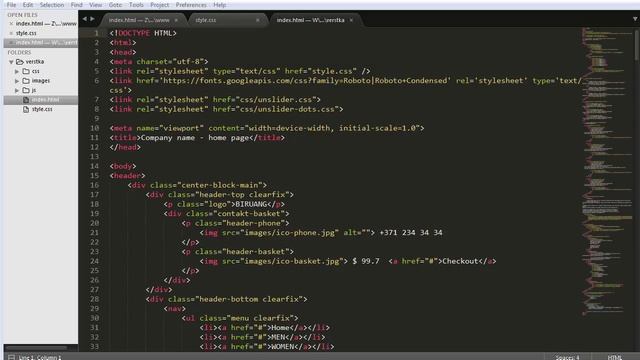Open the Selection menu

pyautogui.click(x=52, y=5)
